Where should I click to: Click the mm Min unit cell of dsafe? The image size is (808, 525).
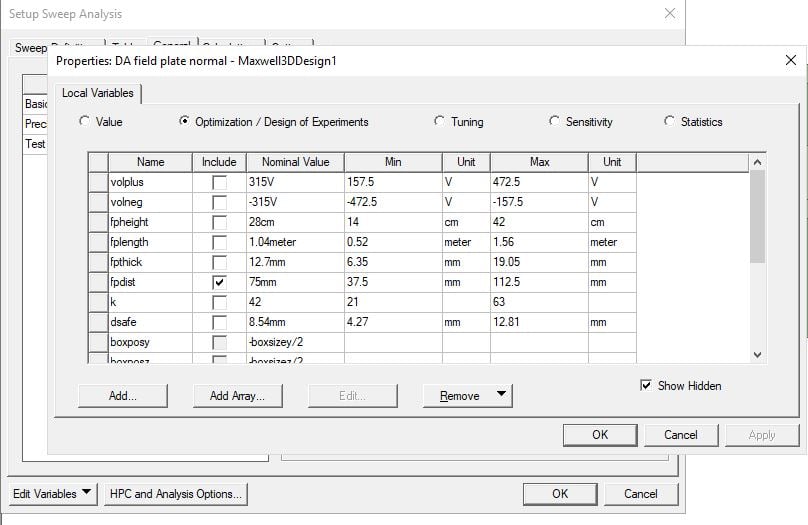coord(466,323)
